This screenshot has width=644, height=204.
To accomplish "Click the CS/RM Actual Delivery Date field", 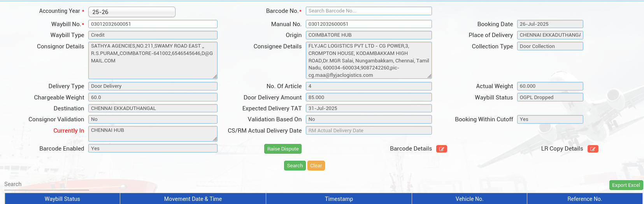I will pos(369,131).
